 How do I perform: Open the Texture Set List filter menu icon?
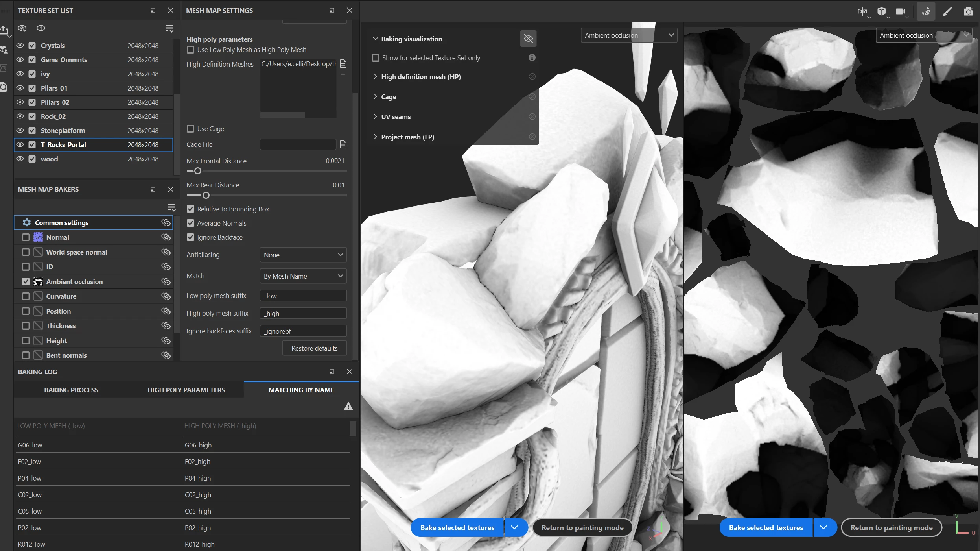click(x=169, y=28)
